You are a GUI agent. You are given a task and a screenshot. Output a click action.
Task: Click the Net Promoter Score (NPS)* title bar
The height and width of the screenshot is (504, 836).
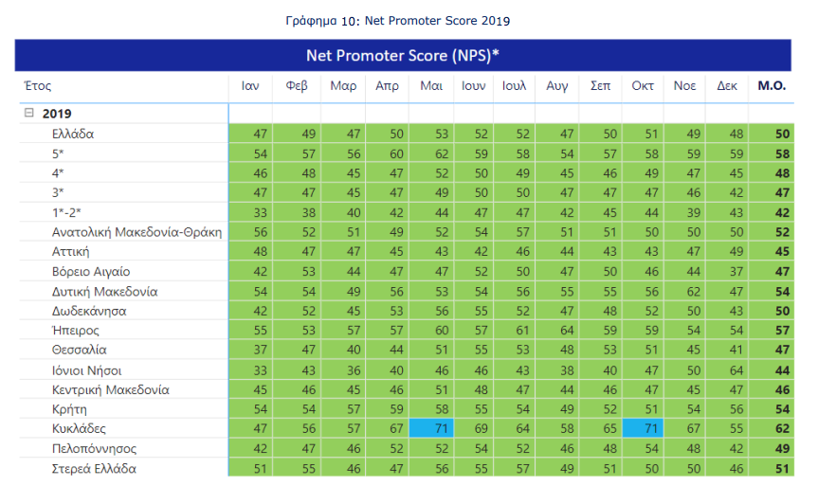tap(403, 55)
